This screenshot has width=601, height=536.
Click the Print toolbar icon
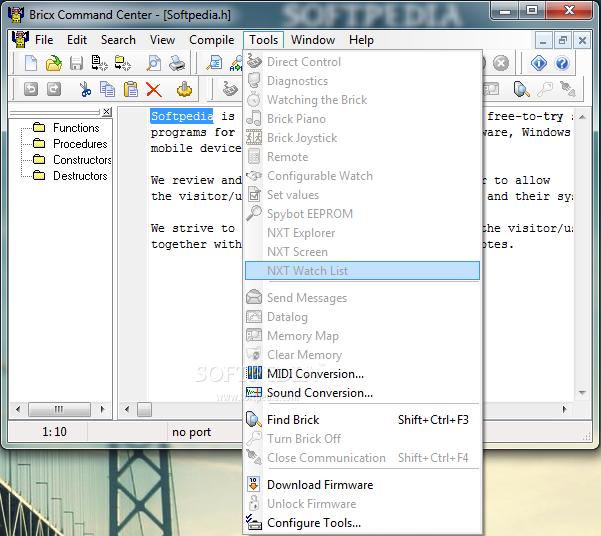click(x=177, y=63)
